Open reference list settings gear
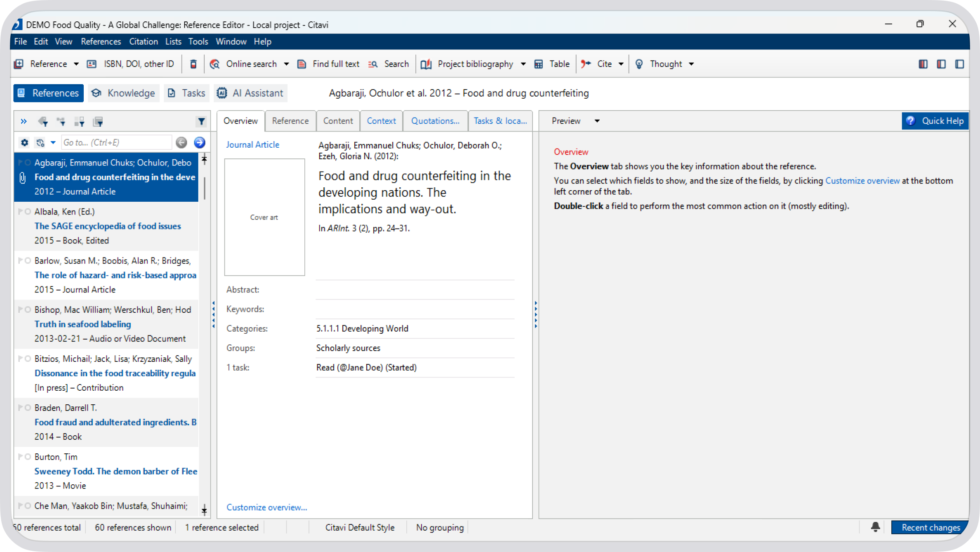The width and height of the screenshot is (980, 552). [24, 142]
